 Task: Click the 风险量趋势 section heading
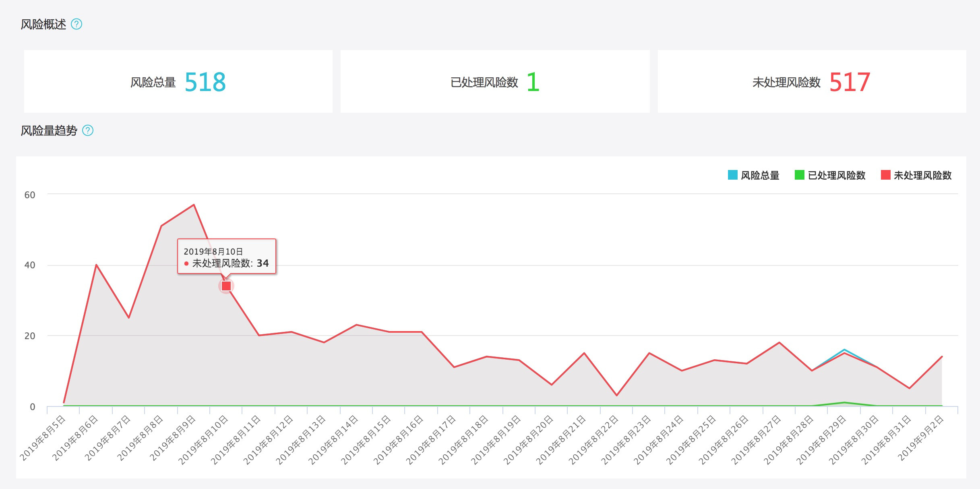(49, 131)
